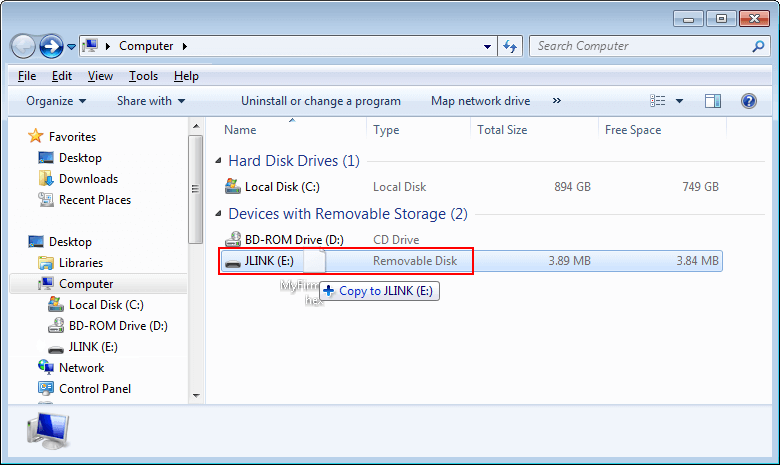Click the 749 GB free space value
Image resolution: width=780 pixels, height=465 pixels.
tap(700, 187)
